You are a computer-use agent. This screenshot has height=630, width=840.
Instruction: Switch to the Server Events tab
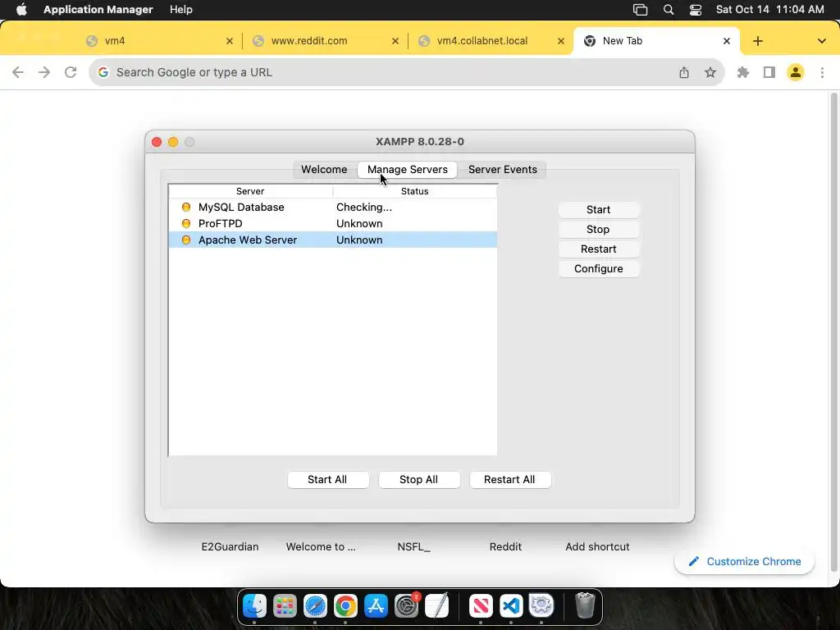503,169
